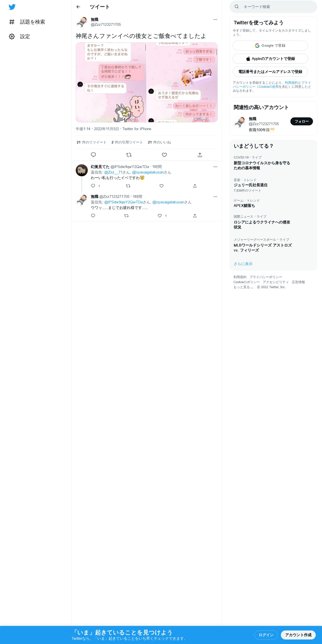Retweet the main tweet

coord(129,155)
